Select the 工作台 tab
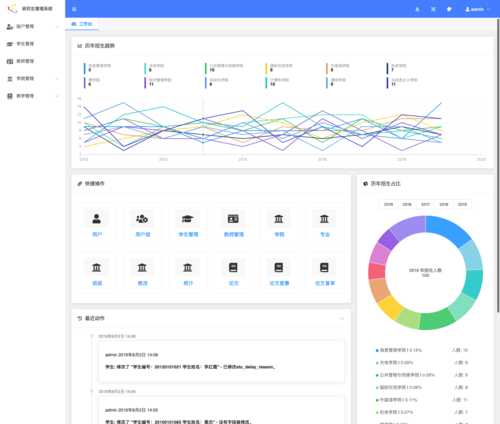Screen dimensions: 500x424 (x=82, y=24)
